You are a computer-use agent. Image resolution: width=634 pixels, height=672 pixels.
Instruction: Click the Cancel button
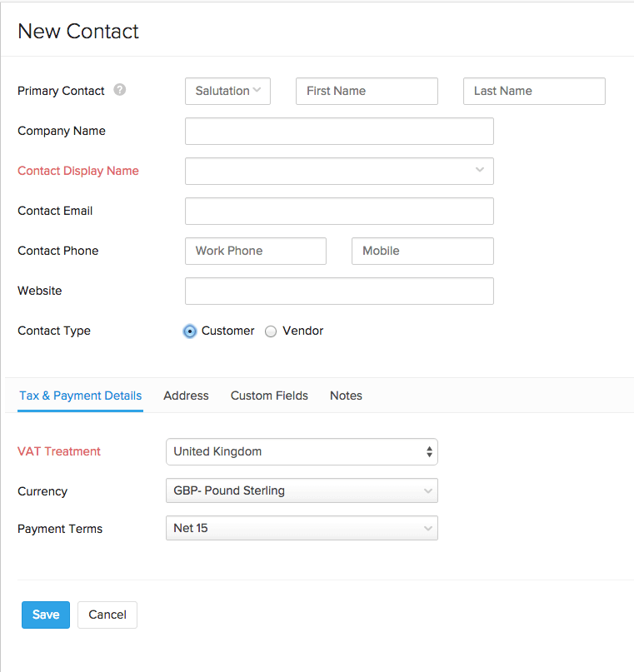[x=107, y=615]
